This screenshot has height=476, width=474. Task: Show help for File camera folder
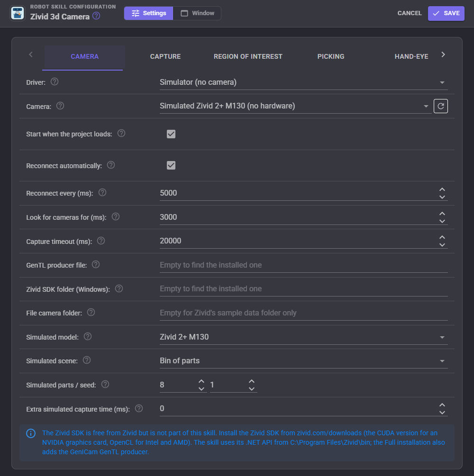click(x=91, y=313)
